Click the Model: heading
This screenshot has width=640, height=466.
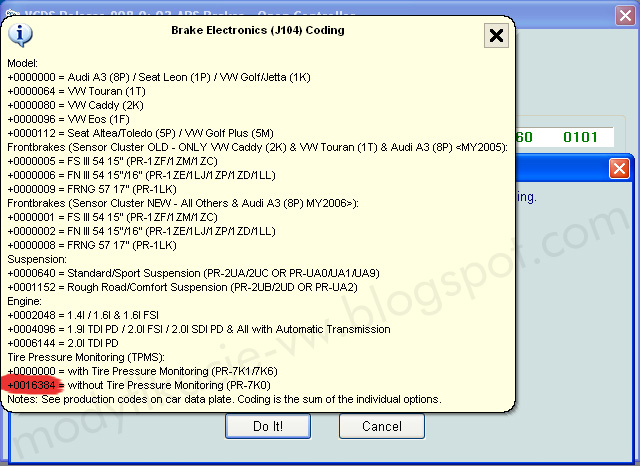[x=22, y=63]
